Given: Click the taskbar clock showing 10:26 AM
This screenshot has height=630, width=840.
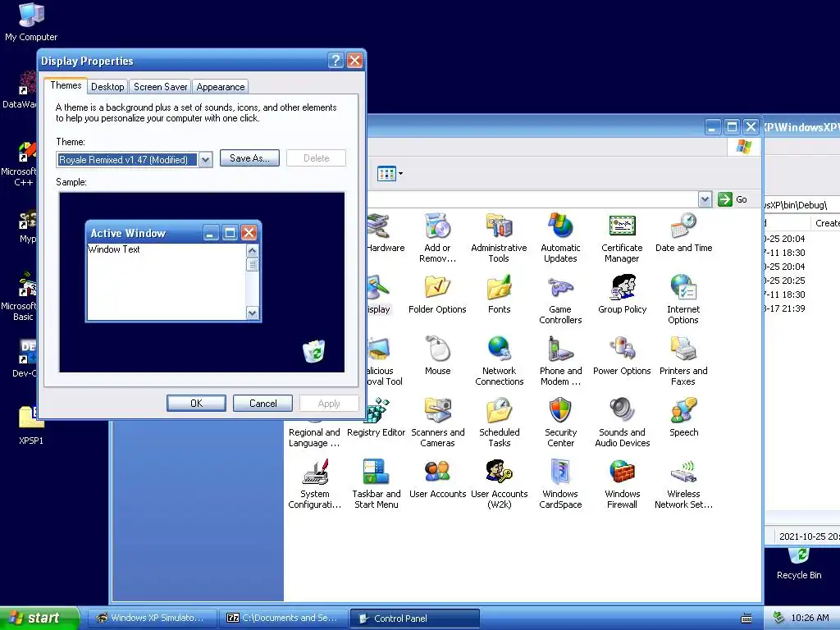Looking at the screenshot, I should tap(810, 618).
